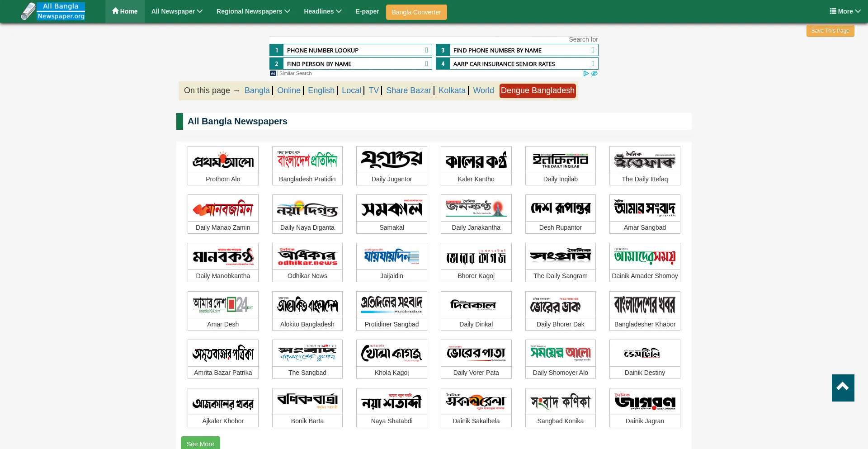Image resolution: width=868 pixels, height=449 pixels.
Task: Click the Bonik Barta text label
Action: click(x=307, y=421)
